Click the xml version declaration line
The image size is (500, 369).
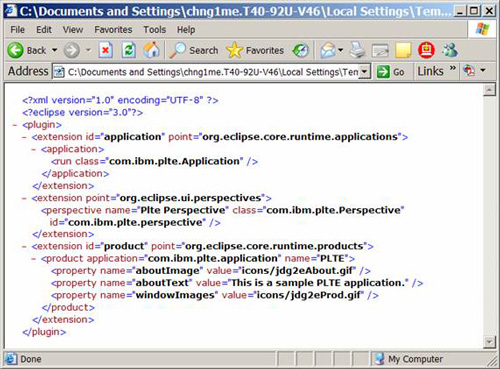pos(120,100)
